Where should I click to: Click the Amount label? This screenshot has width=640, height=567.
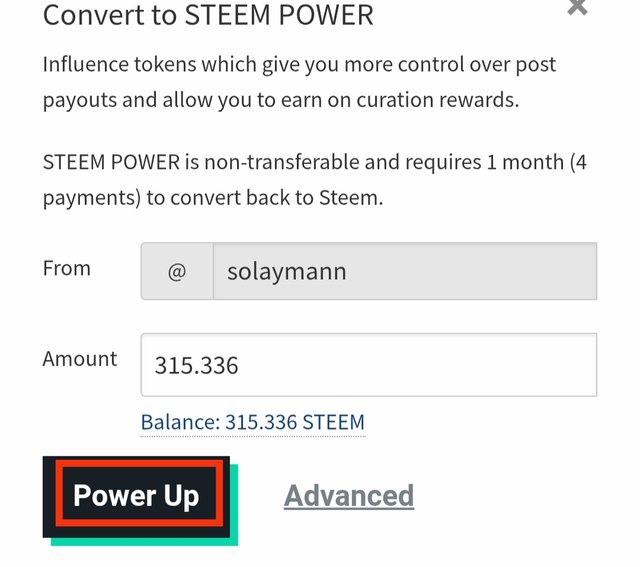coord(79,358)
